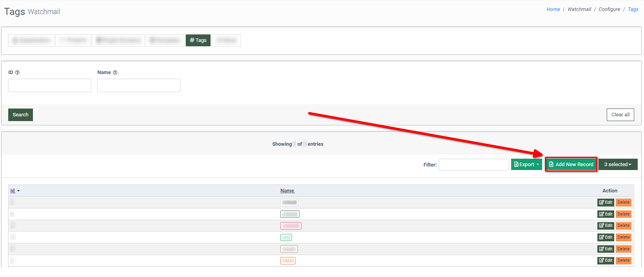Run the Search button
This screenshot has height=277, width=644.
coord(20,115)
